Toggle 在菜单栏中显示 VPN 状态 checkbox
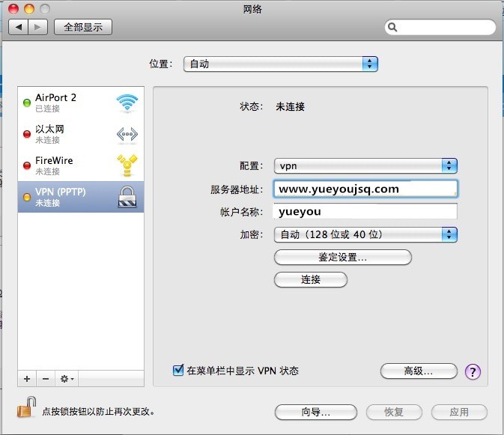This screenshot has height=435, width=504. click(178, 370)
